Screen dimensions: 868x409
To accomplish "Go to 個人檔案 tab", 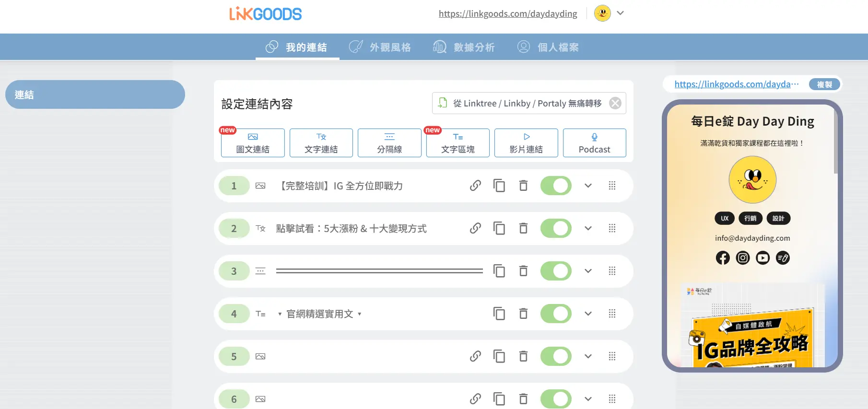I will point(548,47).
